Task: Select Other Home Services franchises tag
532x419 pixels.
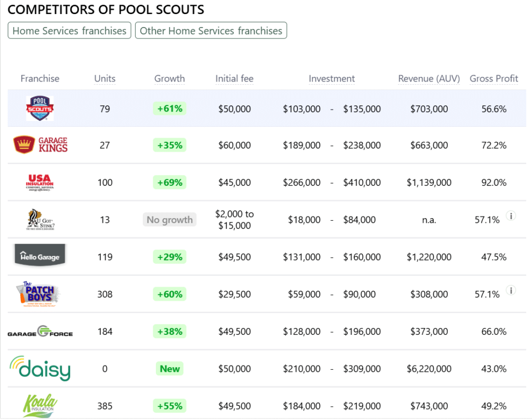Action: [x=211, y=31]
